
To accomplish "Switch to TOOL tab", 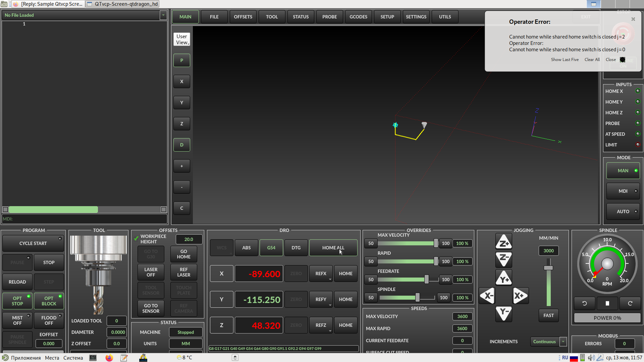I will pyautogui.click(x=272, y=17).
